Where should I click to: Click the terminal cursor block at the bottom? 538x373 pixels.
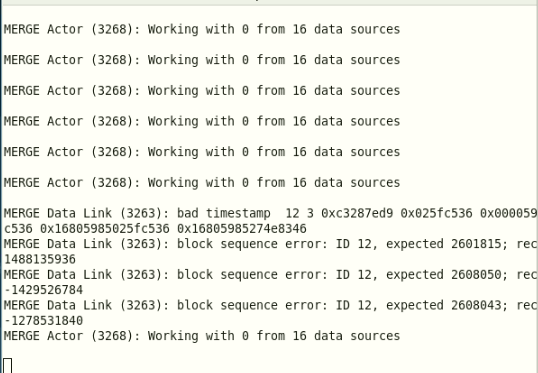8,365
